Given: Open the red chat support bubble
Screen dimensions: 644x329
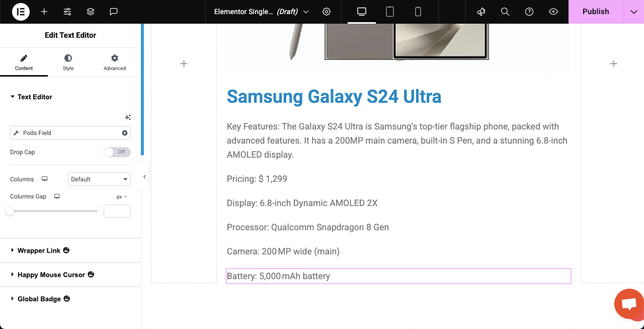Looking at the screenshot, I should pos(629,304).
